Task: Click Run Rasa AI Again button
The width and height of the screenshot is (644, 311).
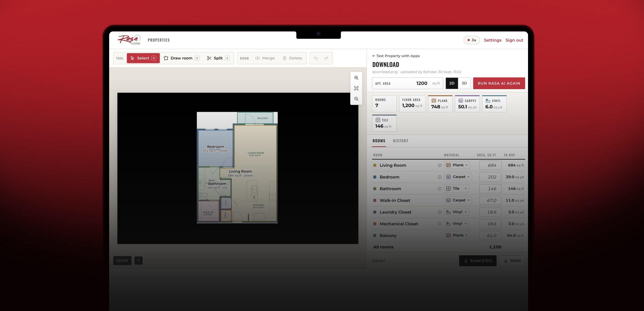Action: click(x=499, y=83)
